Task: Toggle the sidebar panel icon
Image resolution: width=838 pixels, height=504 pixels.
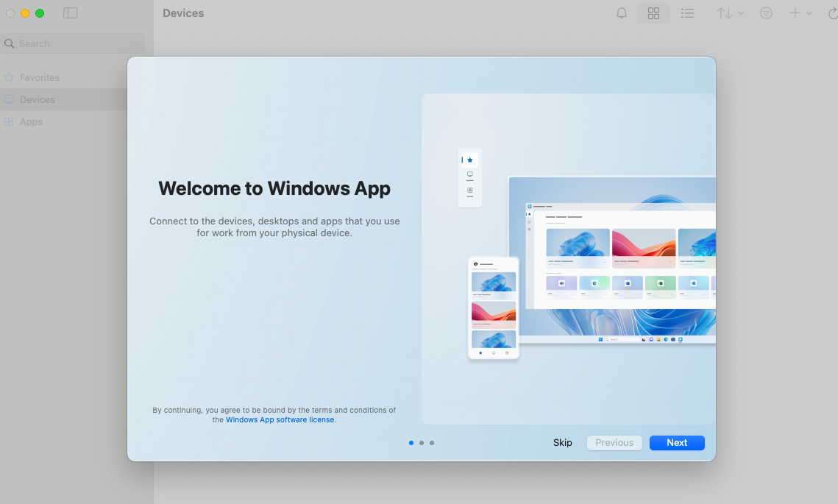Action: (71, 13)
